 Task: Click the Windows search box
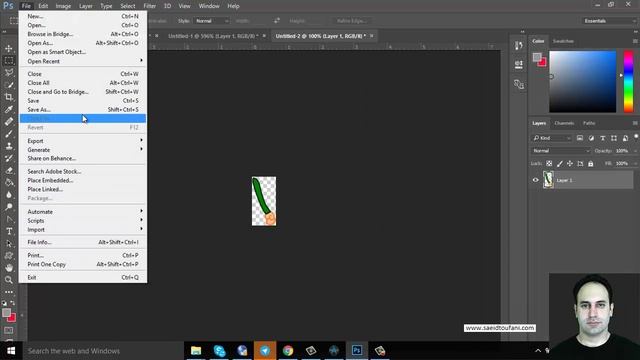102,351
